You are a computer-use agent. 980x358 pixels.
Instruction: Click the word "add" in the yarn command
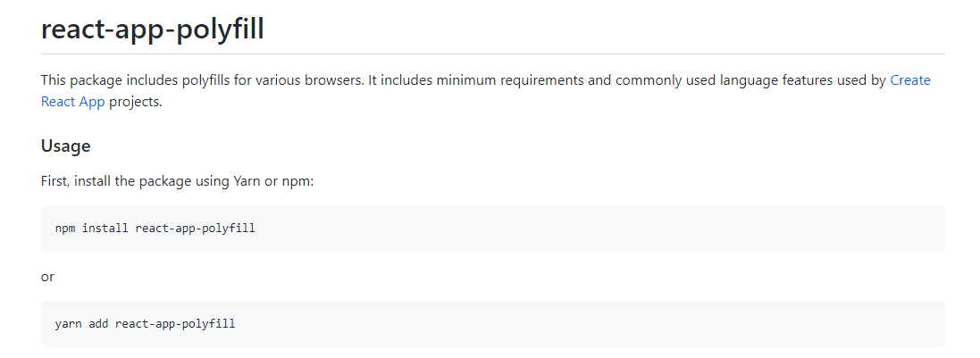tap(99, 324)
